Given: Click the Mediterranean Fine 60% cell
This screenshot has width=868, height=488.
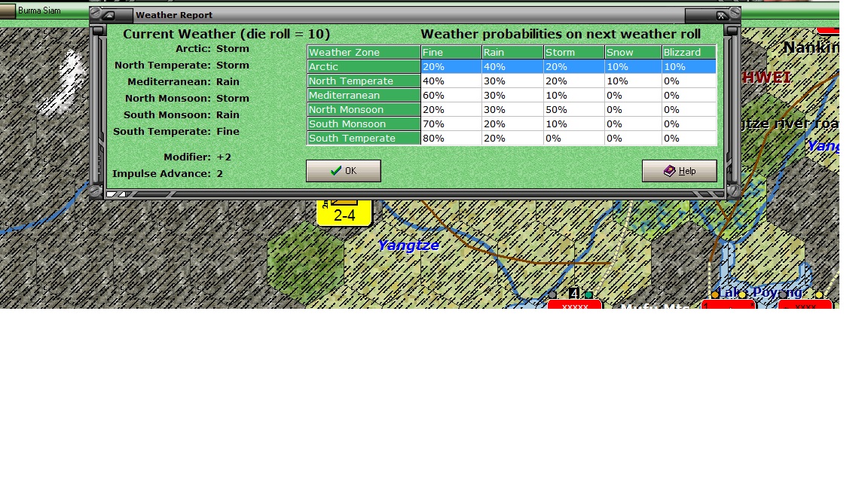Looking at the screenshot, I should (x=451, y=95).
